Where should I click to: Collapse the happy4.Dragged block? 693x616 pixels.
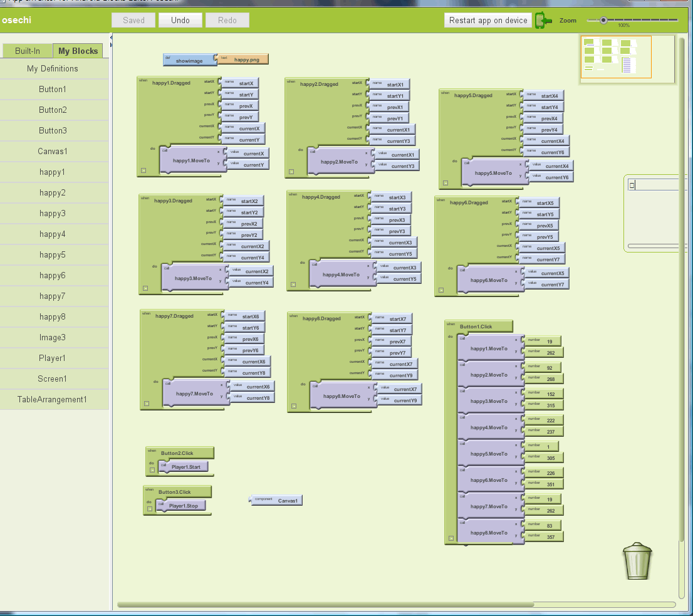pyautogui.click(x=293, y=284)
